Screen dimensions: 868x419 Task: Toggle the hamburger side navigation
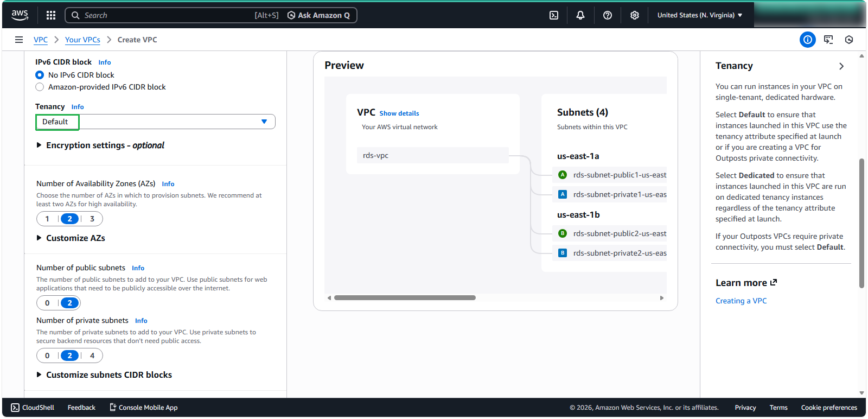[x=19, y=40]
